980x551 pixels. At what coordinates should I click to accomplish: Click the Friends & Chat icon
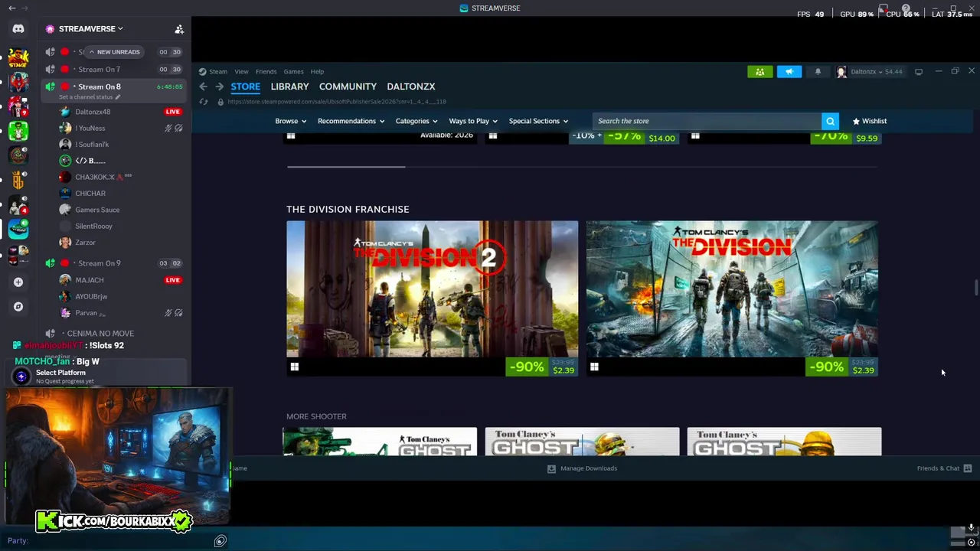tap(968, 468)
